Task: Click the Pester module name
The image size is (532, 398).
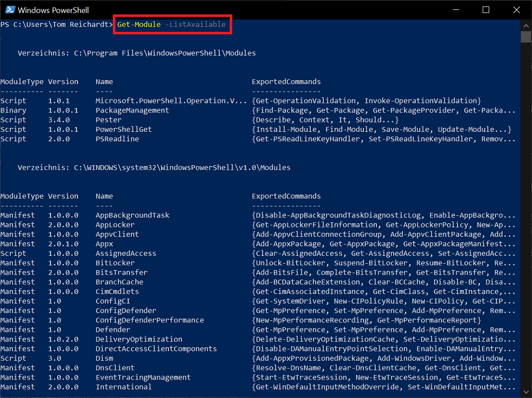Action: click(x=108, y=120)
